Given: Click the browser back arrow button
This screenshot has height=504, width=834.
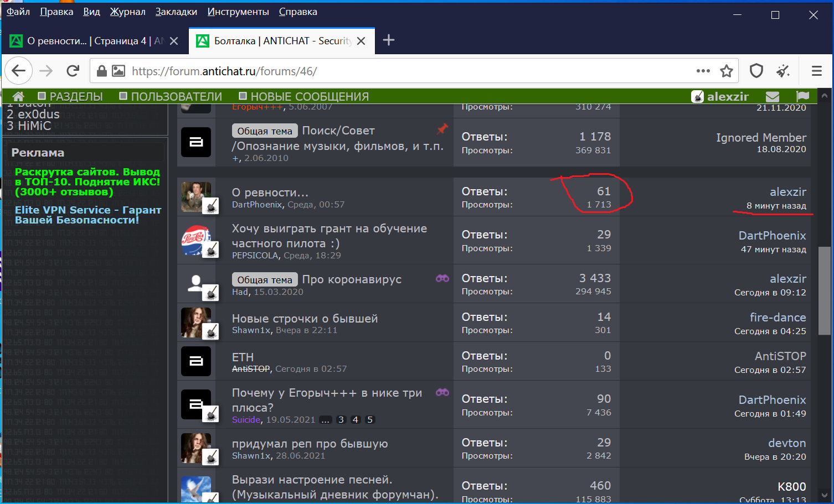Looking at the screenshot, I should (x=18, y=71).
